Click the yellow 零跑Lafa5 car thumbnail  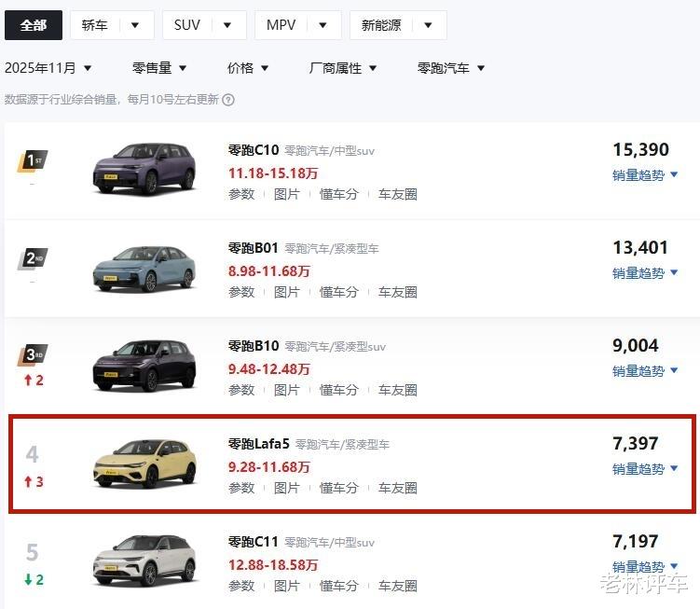pos(144,463)
